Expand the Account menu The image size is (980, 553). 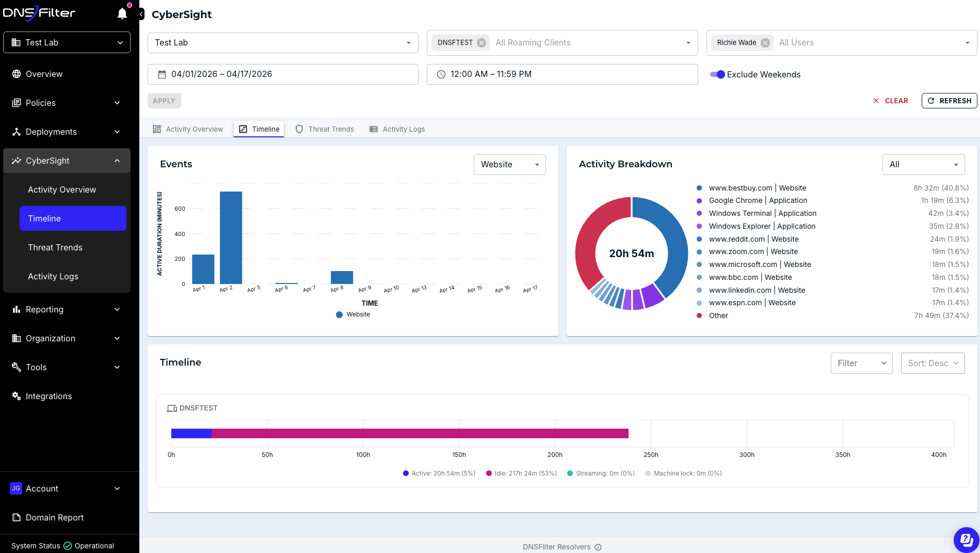67,488
